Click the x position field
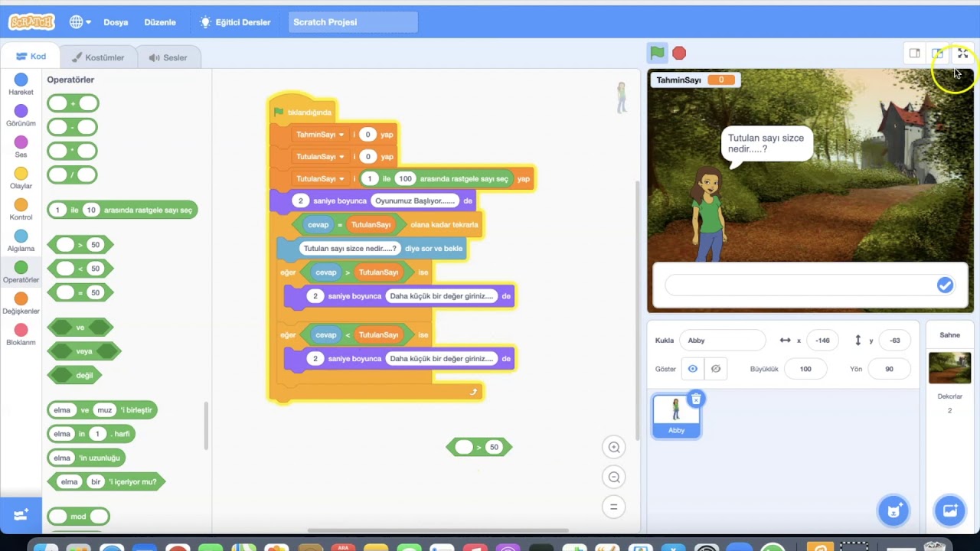This screenshot has width=980, height=551. coord(822,341)
